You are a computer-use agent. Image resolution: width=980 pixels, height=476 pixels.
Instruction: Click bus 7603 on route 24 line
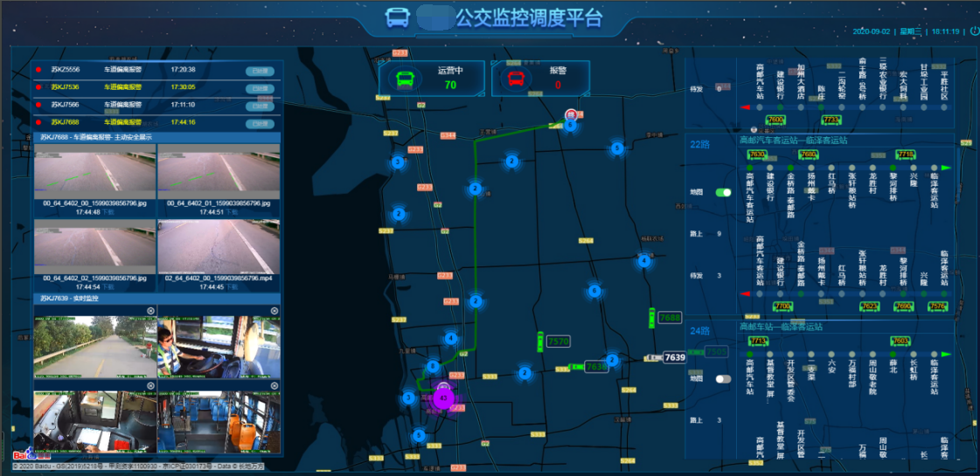tap(900, 341)
